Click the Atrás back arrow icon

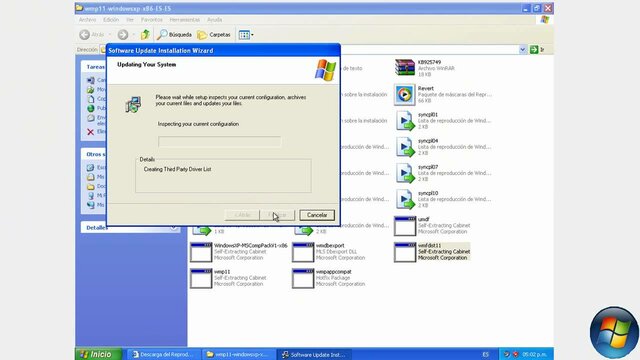(x=84, y=35)
